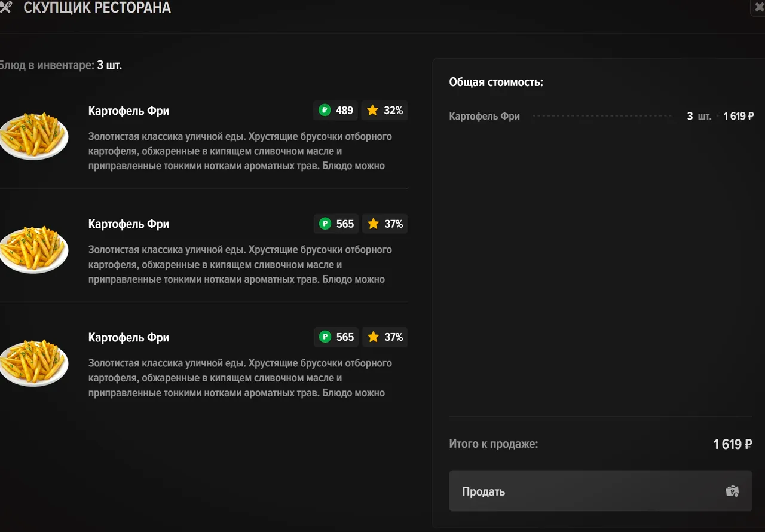Click the 489 price value

tap(344, 111)
